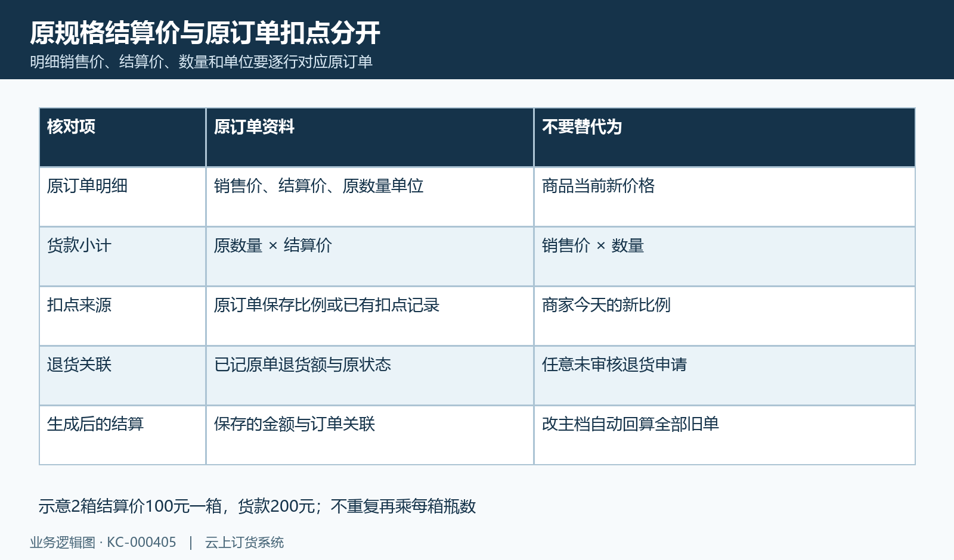Screen dimensions: 954x560
Task: Click the 扣点来源 row label
Action: click(x=123, y=316)
